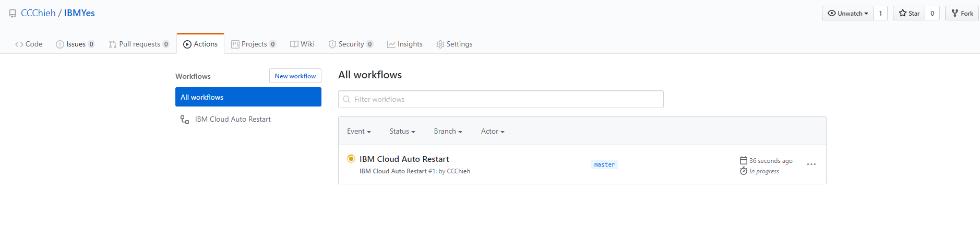Click the repository book icon beside CCChieh
Image resolution: width=980 pixels, height=248 pixels.
pyautogui.click(x=13, y=14)
